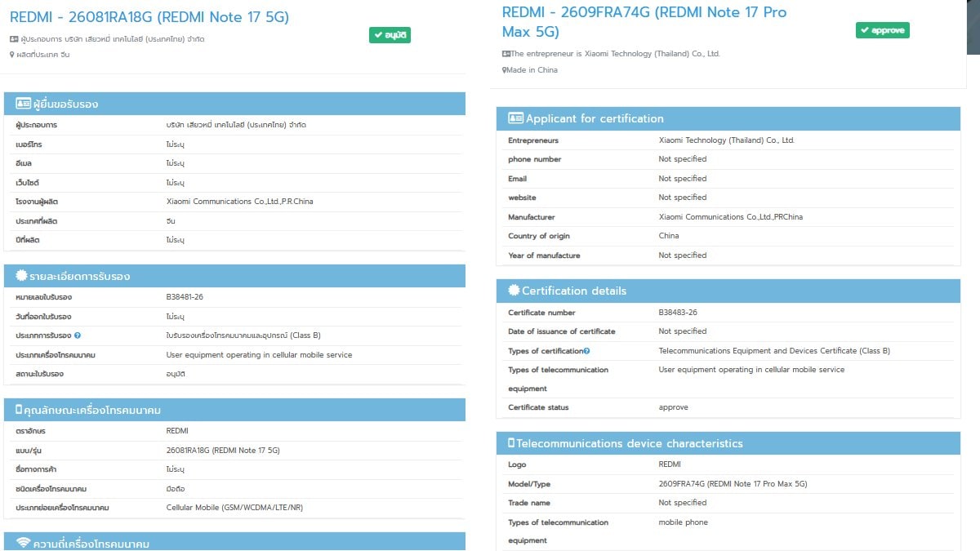Click the card icon in the ผู้ยื่นขอรับรอง header
This screenshot has width=980, height=551.
(x=24, y=104)
